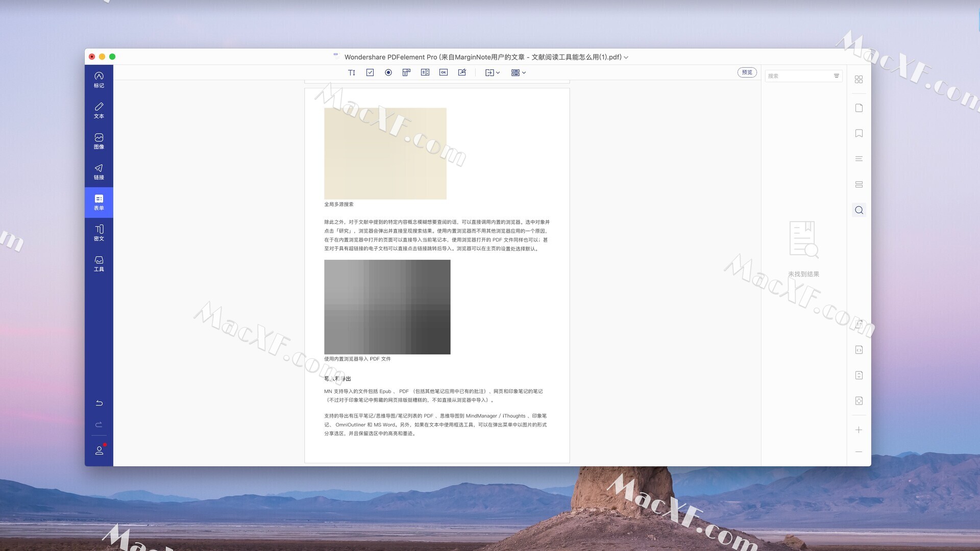Click the zoom in plus button
The height and width of the screenshot is (551, 980).
[859, 430]
